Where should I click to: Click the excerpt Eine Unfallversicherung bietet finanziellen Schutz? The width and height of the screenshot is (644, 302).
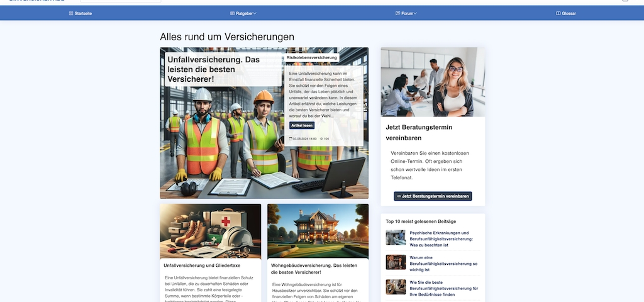point(209,289)
